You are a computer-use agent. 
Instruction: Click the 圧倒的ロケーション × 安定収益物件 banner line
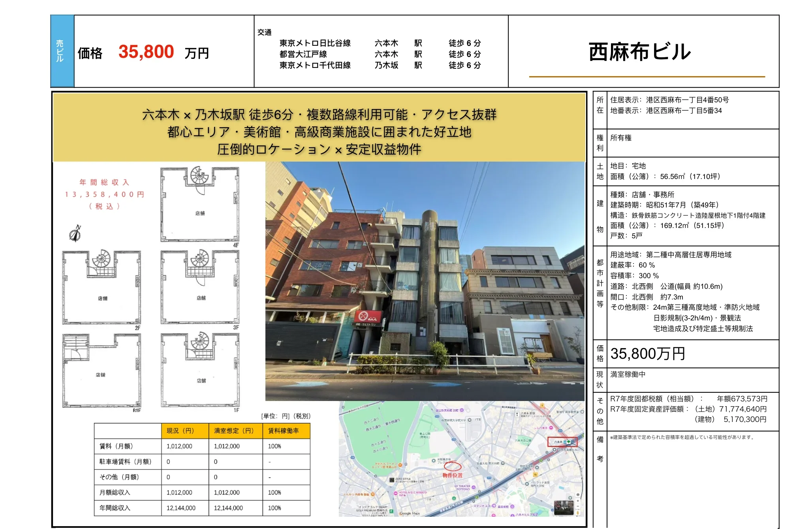[319, 149]
